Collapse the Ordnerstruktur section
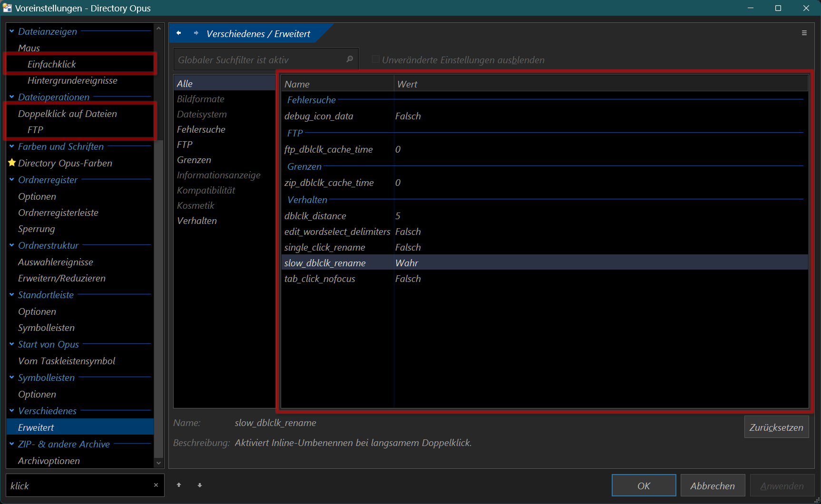The width and height of the screenshot is (821, 504). [12, 245]
